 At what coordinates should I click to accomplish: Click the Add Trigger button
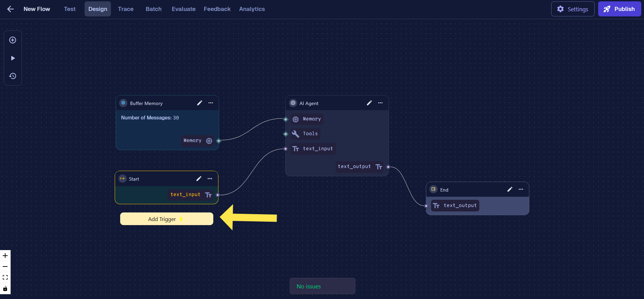166,219
